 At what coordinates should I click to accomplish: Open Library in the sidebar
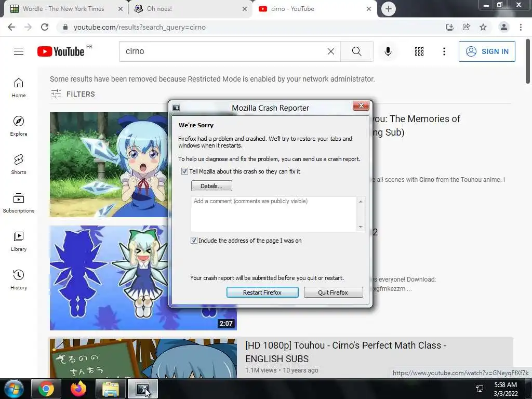[19, 241]
